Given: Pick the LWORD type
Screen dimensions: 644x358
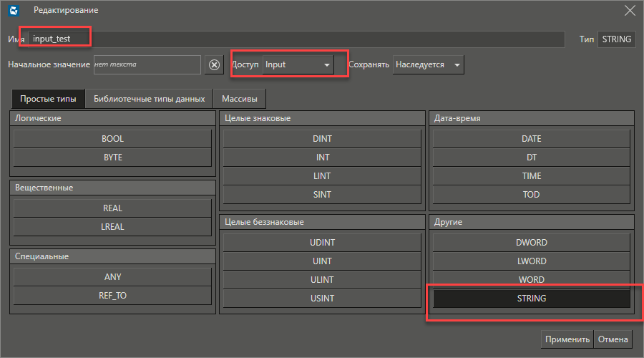Looking at the screenshot, I should 532,261.
